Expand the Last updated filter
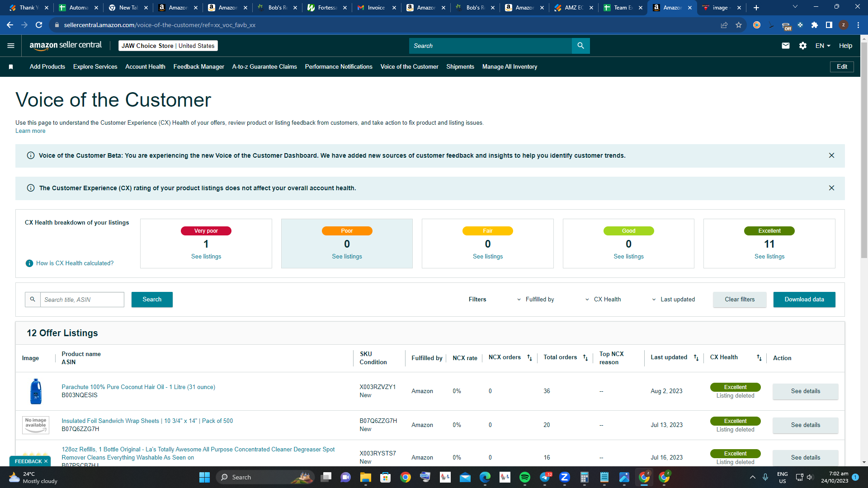 674,300
